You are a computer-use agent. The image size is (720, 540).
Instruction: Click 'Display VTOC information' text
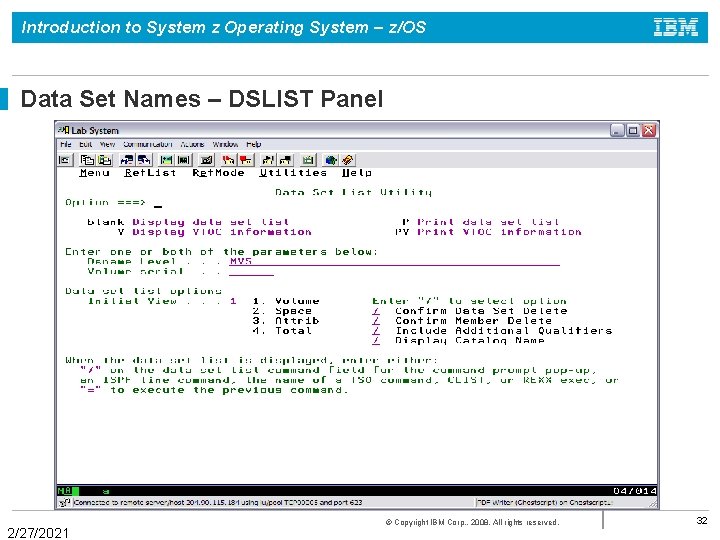click(222, 232)
